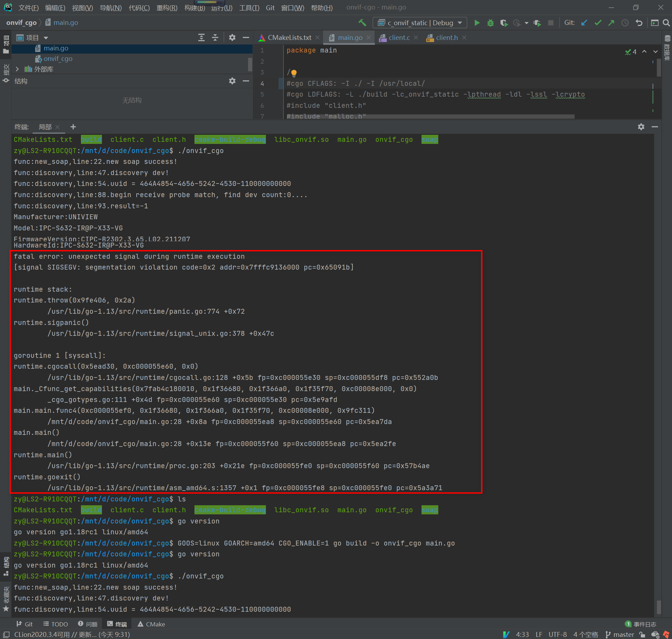Image resolution: width=672 pixels, height=639 pixels.
Task: Toggle read-only lock icon in status bar
Action: (x=642, y=634)
